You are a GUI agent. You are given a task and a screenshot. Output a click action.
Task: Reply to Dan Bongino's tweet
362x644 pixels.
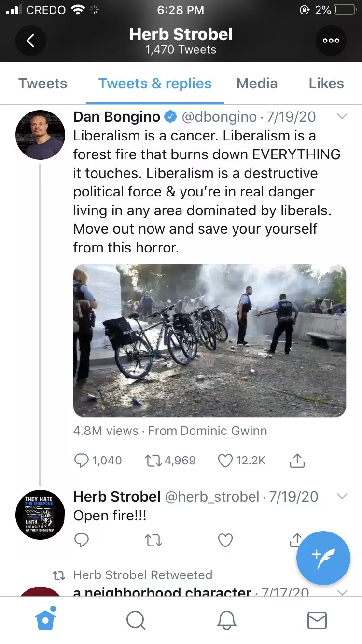pos(82,461)
